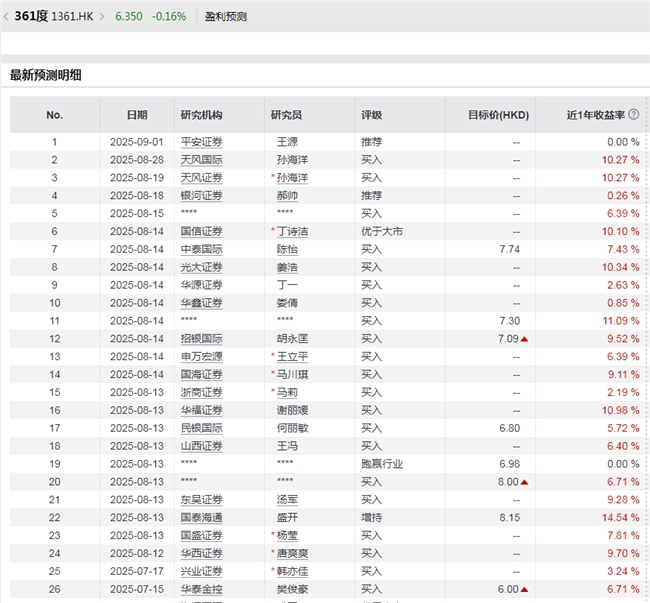Screen dimensions: 650x603
Task: Open 天风证券 institution link
Action: coord(201,178)
